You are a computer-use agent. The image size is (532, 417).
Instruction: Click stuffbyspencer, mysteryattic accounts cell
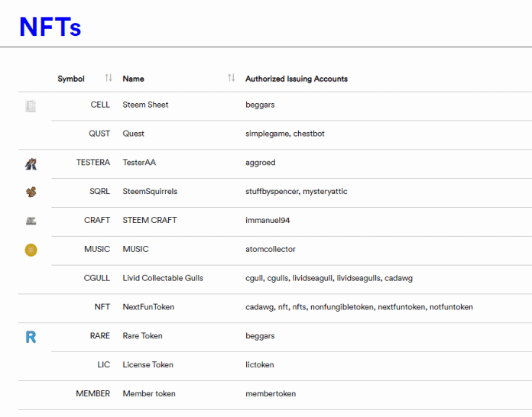click(x=297, y=192)
